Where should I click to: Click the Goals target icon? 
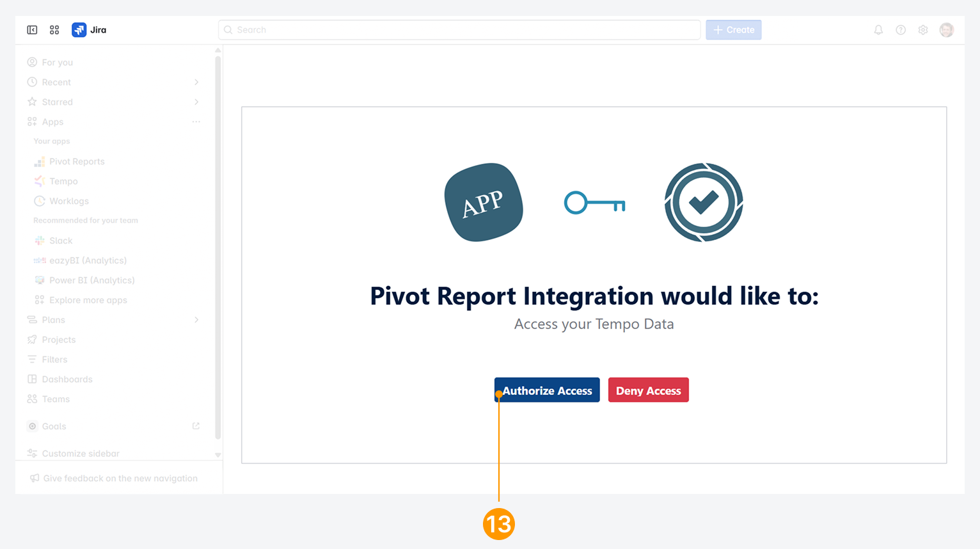click(32, 426)
